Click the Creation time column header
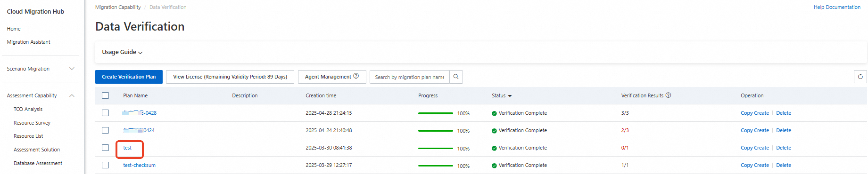The width and height of the screenshot is (868, 174). [x=321, y=95]
